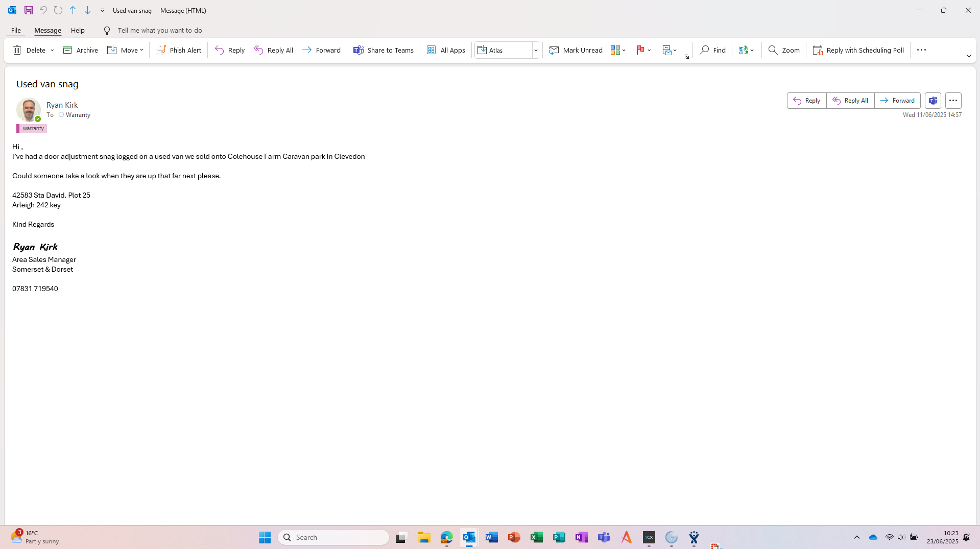Open All Apps in the ribbon
This screenshot has width=980, height=549.
pos(446,50)
